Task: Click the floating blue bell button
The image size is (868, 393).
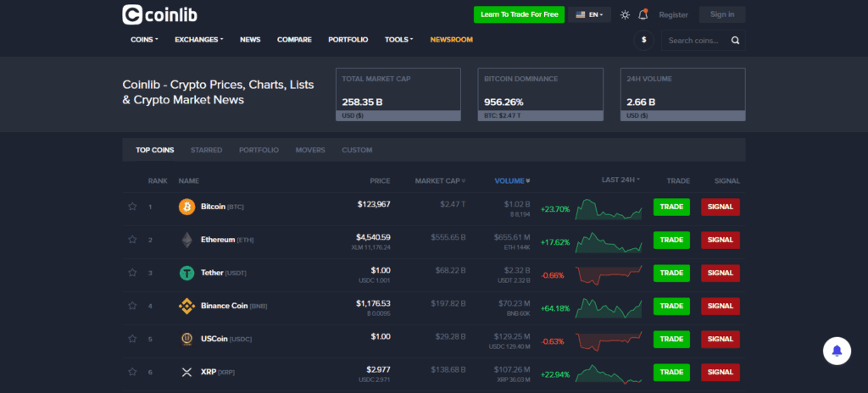Action: coord(837,350)
